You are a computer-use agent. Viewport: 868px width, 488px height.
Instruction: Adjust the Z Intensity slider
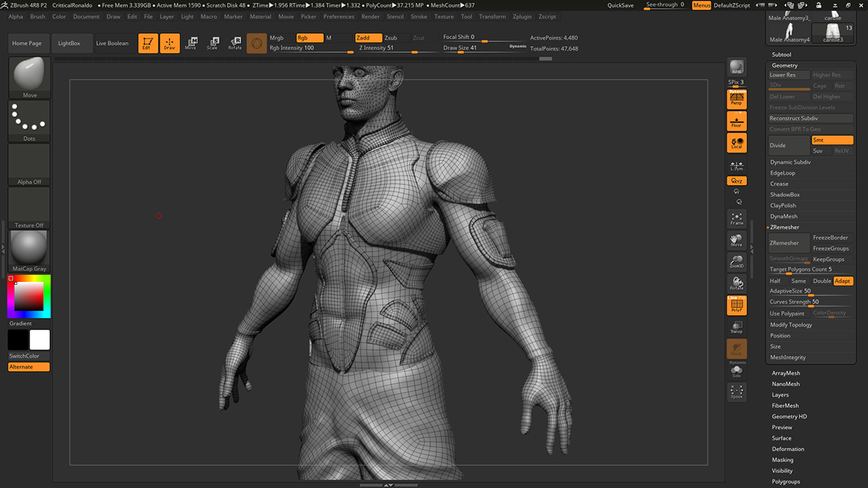pos(396,48)
